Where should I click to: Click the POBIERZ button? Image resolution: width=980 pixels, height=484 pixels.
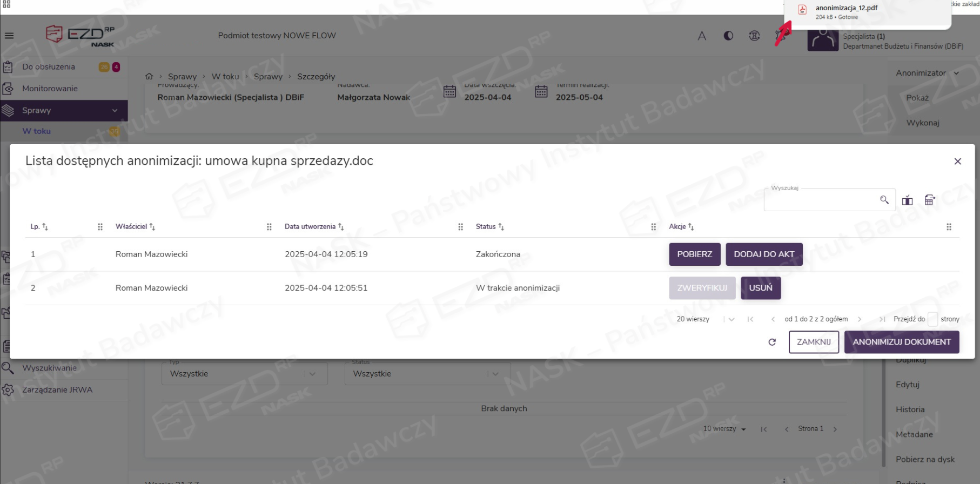tap(694, 254)
